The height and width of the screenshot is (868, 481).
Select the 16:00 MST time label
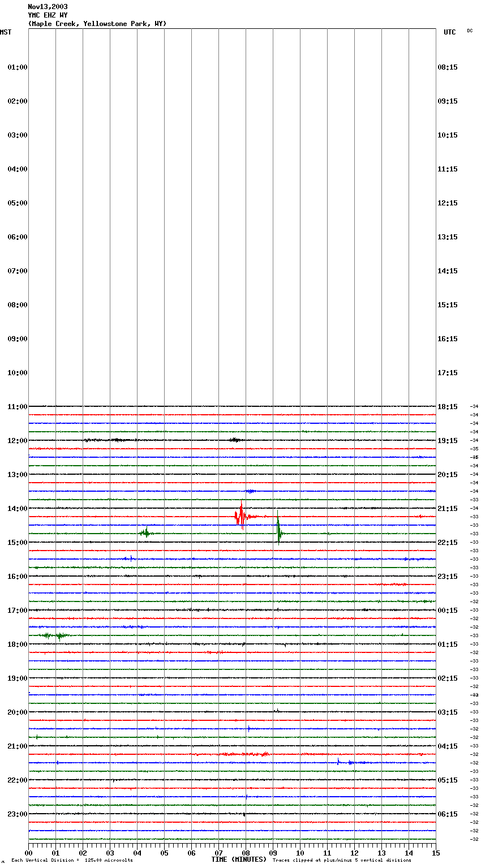point(18,577)
